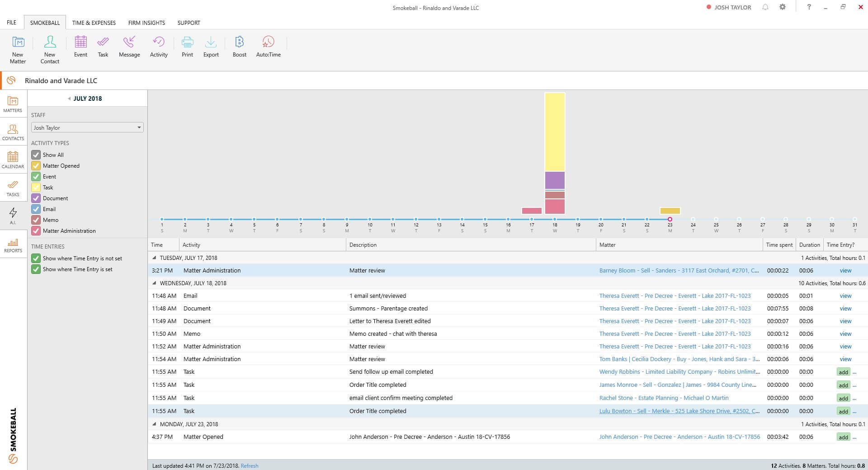The height and width of the screenshot is (470, 868).
Task: Sort by the Description column header
Action: [x=471, y=244]
